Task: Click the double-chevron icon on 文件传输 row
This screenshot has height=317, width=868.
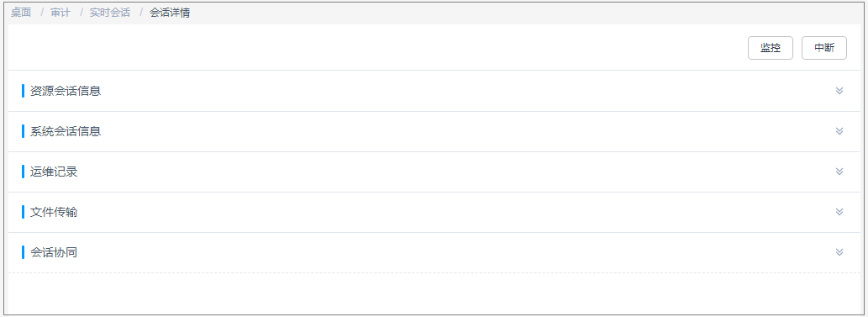Action: tap(839, 212)
